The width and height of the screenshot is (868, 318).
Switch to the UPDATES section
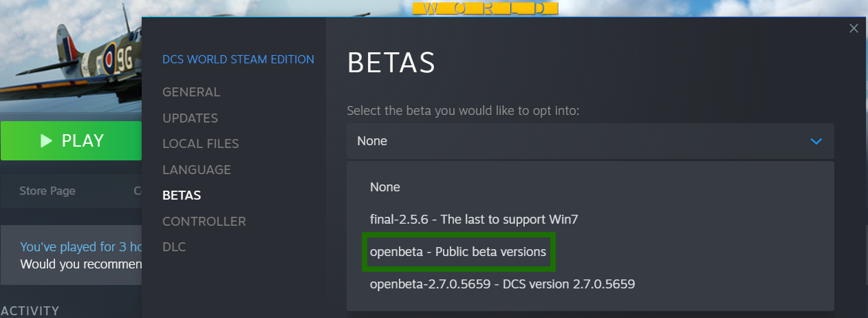(x=190, y=118)
